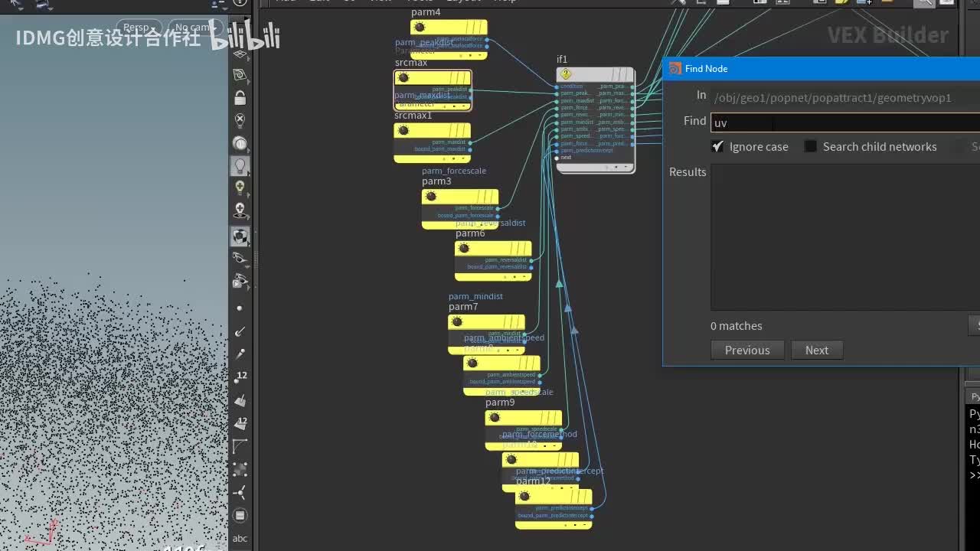
Task: Click the '0 matches' status text
Action: point(737,326)
